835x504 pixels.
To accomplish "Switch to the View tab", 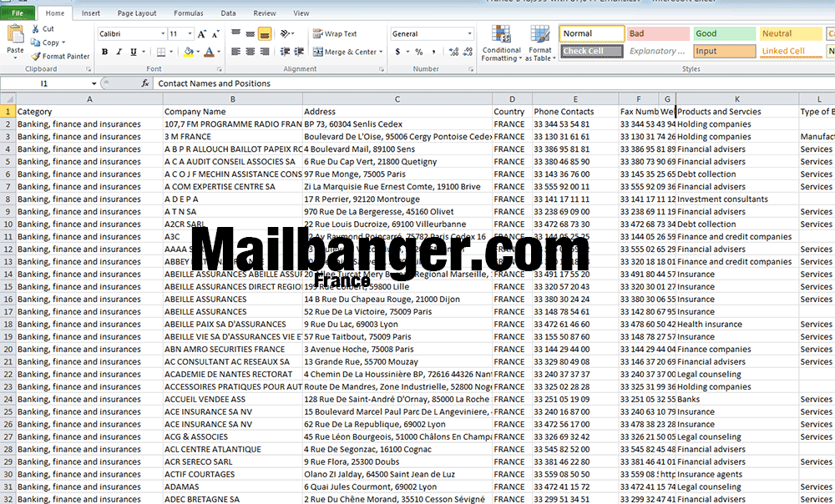I will pyautogui.click(x=301, y=13).
